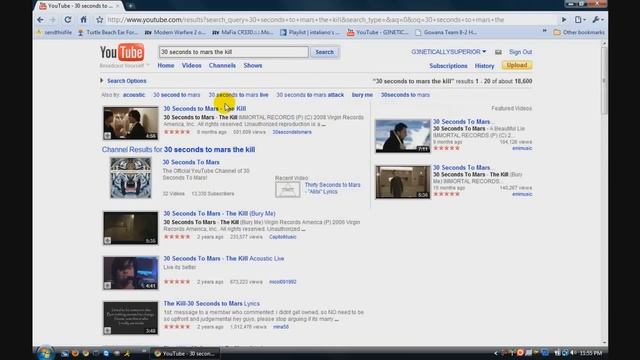Open the G3NETICALLYSUPERIOR account dropdown
640x360 pixels.
pos(449,52)
